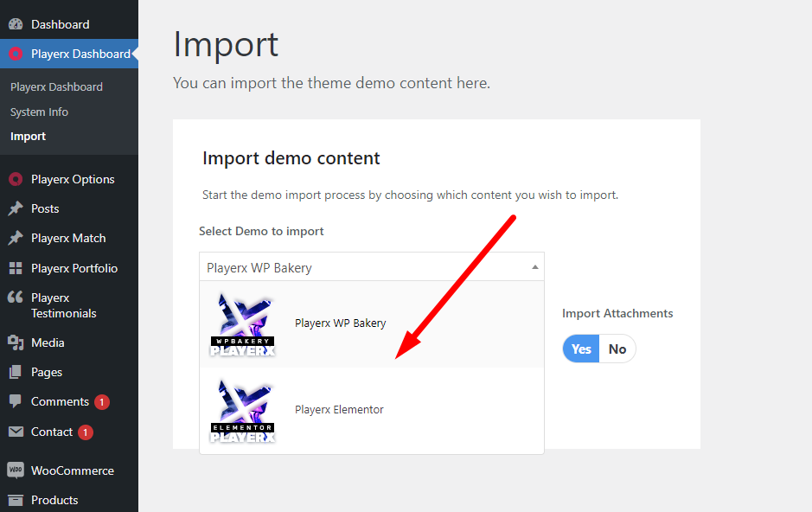Click the Import page title
This screenshot has width=812, height=512.
pyautogui.click(x=226, y=44)
